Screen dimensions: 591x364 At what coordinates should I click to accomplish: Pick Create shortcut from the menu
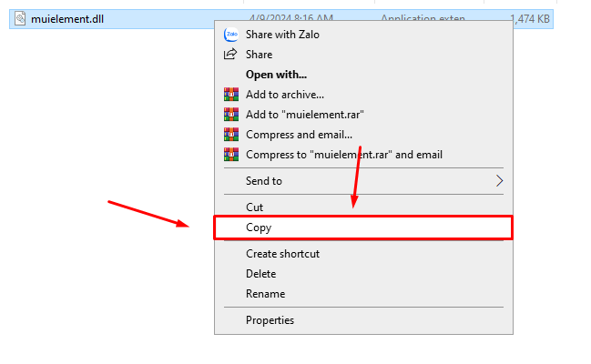(x=282, y=254)
